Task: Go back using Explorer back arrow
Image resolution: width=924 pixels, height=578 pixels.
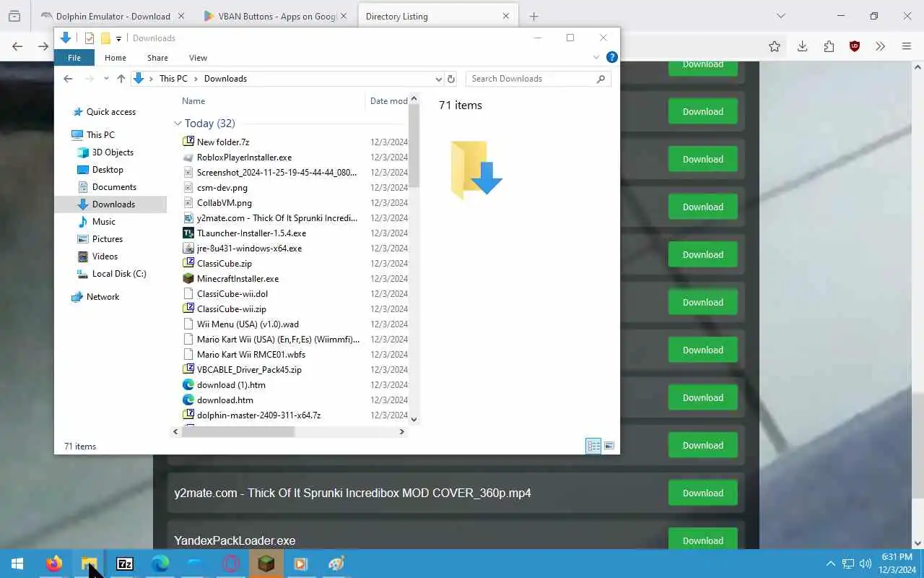Action: pos(68,79)
